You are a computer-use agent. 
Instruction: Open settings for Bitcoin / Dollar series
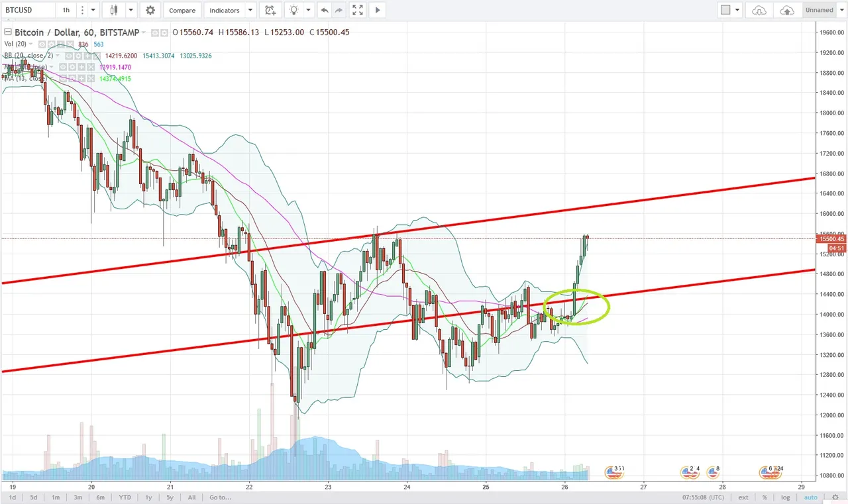[164, 32]
